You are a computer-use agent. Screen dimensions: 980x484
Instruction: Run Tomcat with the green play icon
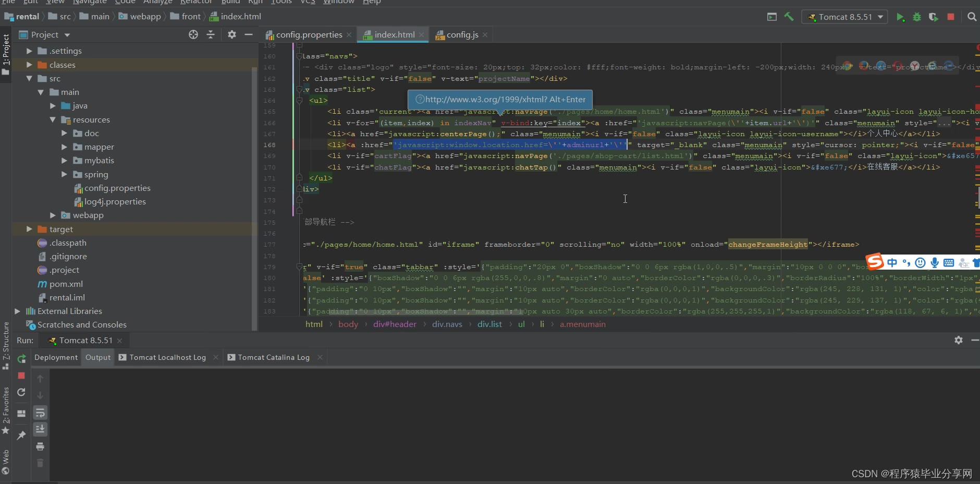click(900, 17)
